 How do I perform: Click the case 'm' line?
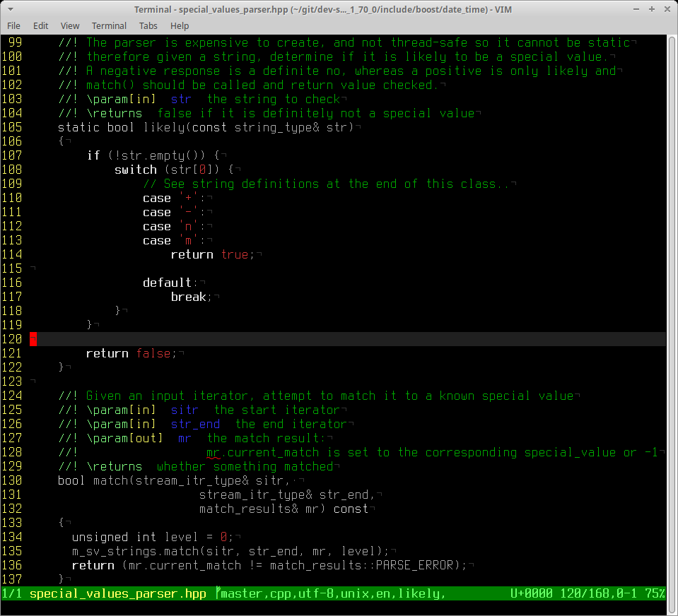point(174,241)
